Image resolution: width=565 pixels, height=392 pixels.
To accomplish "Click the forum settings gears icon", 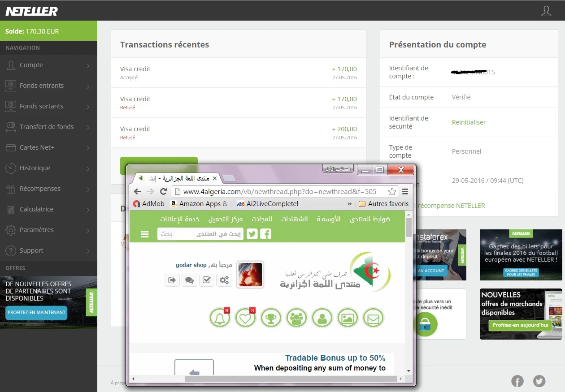I will coord(224,280).
